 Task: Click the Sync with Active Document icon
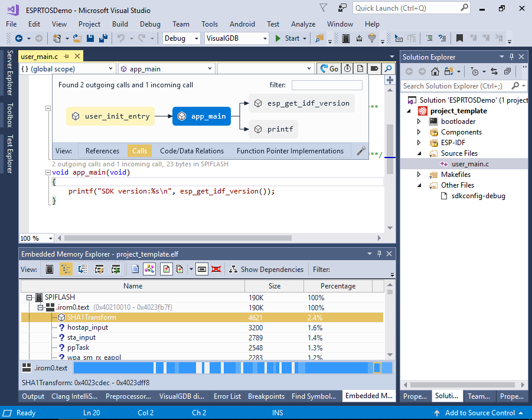coord(494,71)
